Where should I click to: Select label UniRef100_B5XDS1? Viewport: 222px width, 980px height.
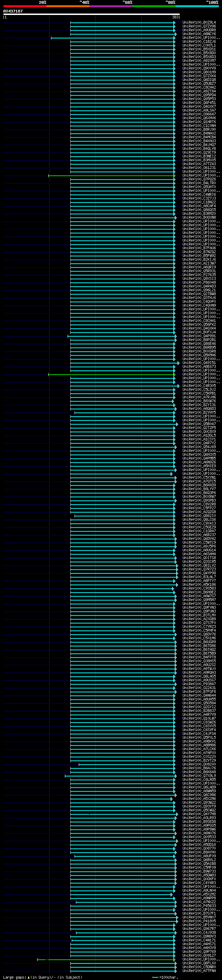coord(199,49)
